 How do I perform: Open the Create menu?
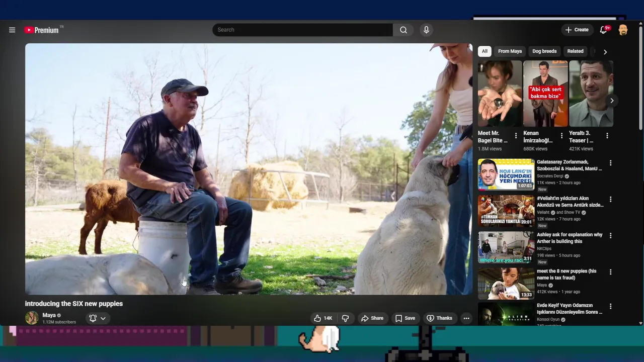(x=577, y=30)
